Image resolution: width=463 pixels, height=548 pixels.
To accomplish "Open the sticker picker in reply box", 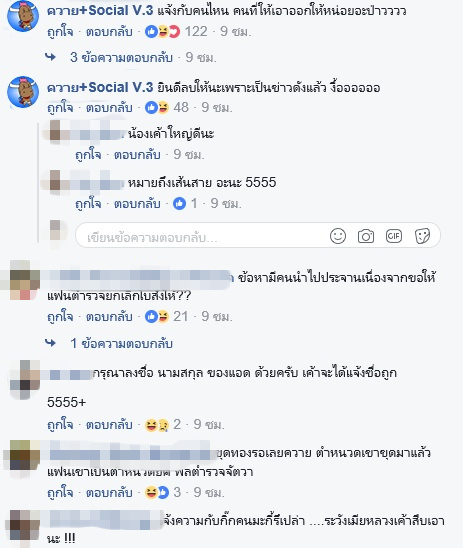I will pos(422,236).
